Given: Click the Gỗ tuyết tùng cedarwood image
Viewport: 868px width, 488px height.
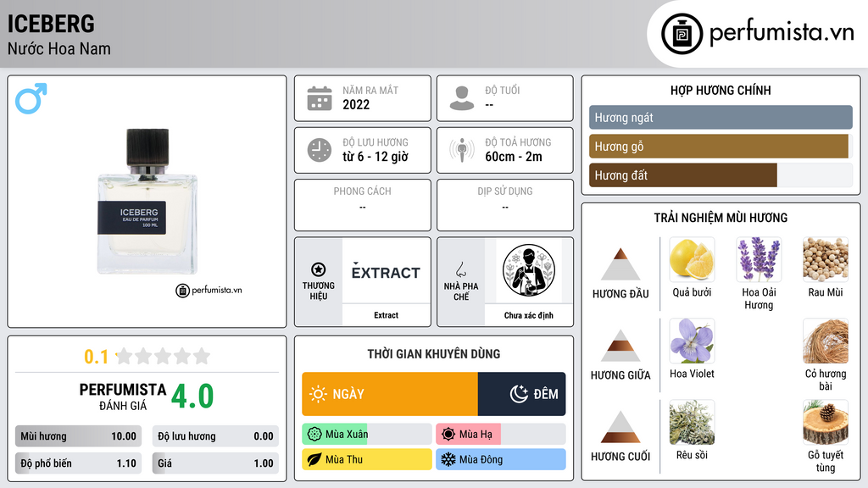Looking at the screenshot, I should (x=826, y=422).
